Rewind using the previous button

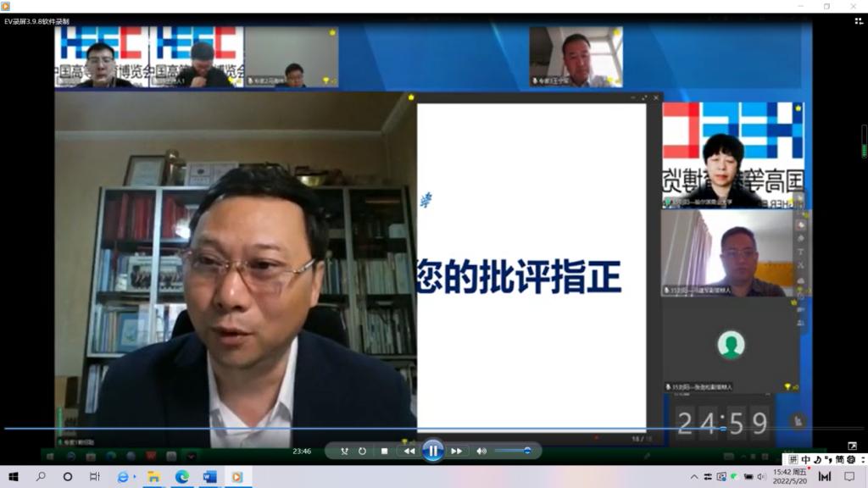tap(409, 452)
